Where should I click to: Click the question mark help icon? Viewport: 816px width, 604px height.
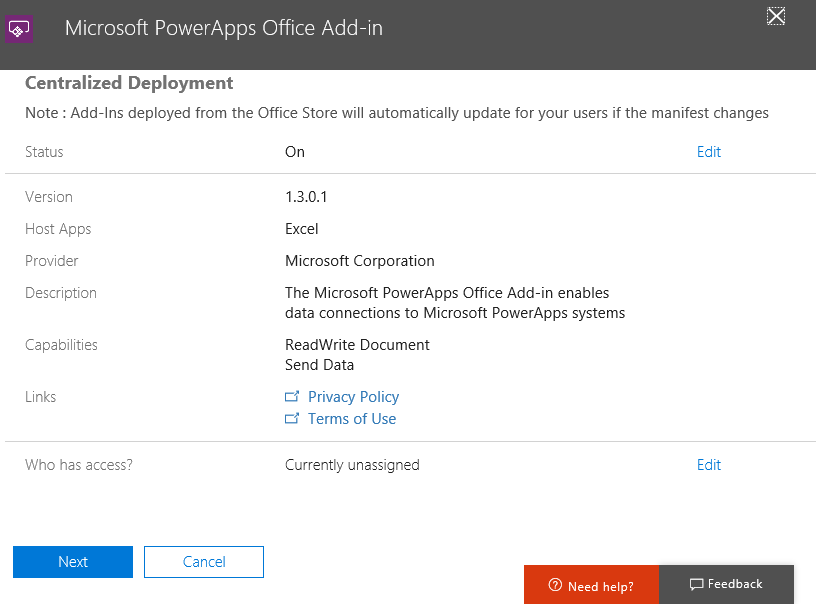click(554, 586)
